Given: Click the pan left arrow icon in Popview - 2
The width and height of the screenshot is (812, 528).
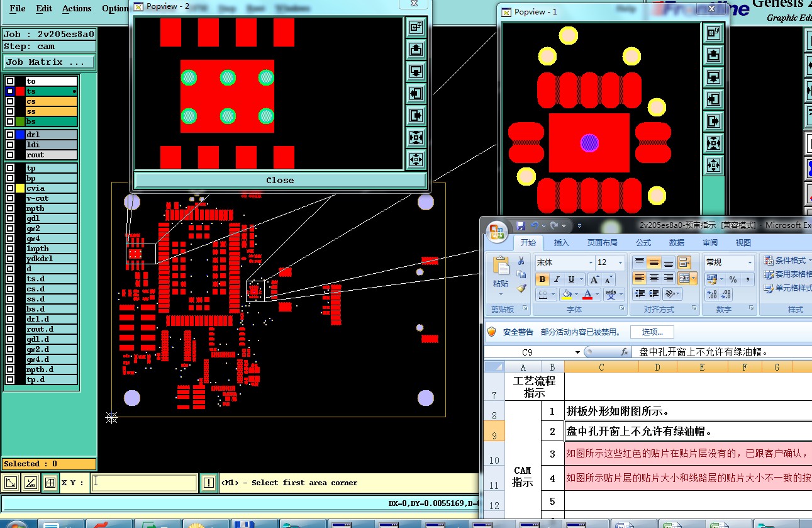Looking at the screenshot, I should pyautogui.click(x=416, y=94).
